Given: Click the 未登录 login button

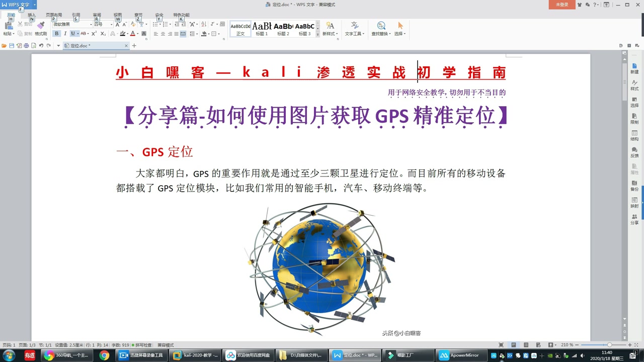Looking at the screenshot, I should point(562,5).
